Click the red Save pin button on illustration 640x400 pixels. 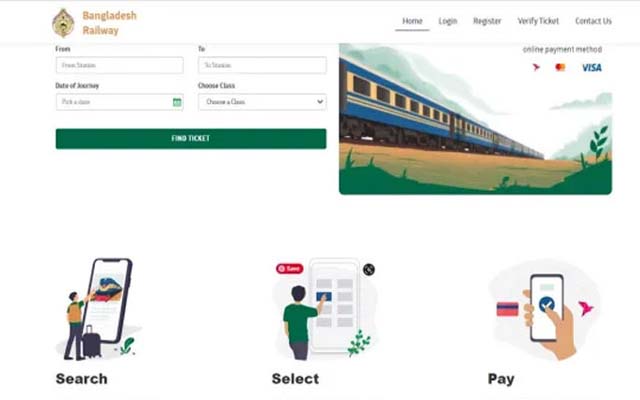point(289,269)
